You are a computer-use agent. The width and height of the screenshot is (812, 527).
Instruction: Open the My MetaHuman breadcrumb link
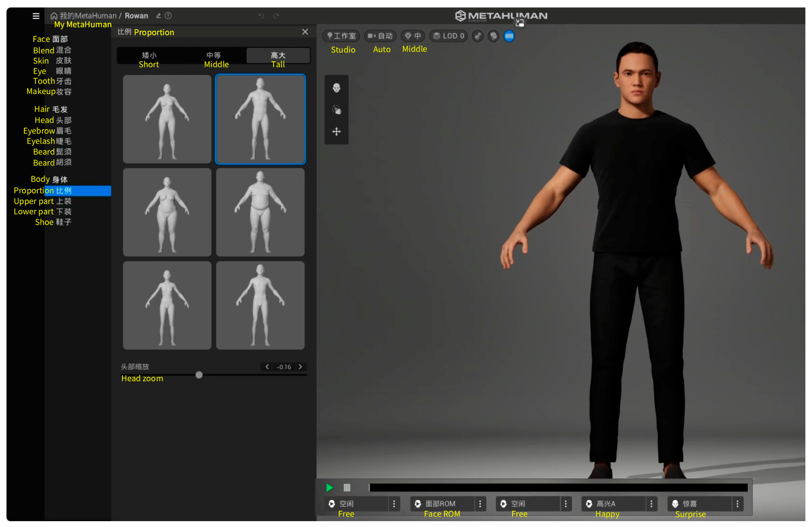[x=88, y=16]
